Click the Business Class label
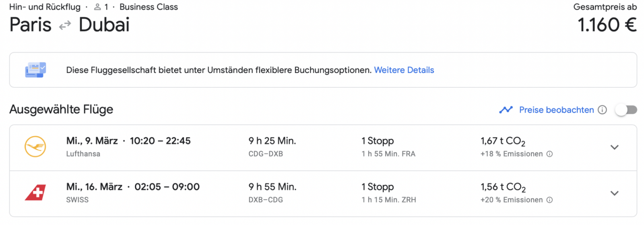The width and height of the screenshot is (644, 225). (149, 7)
